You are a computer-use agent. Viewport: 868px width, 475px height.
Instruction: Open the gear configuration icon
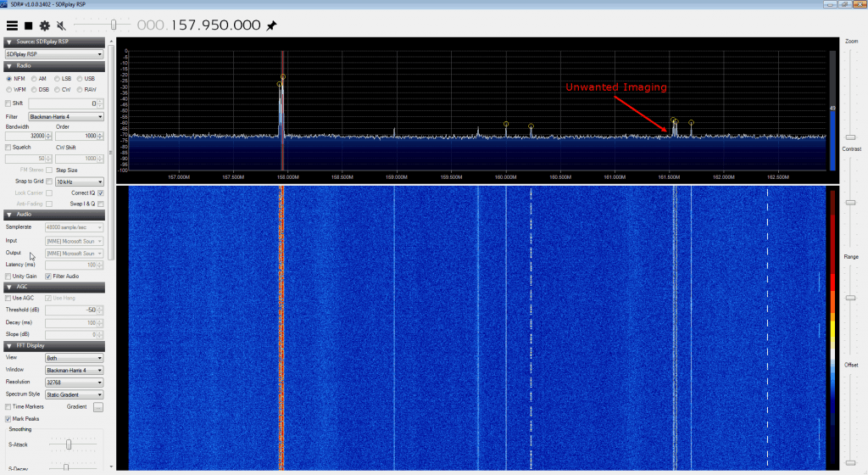(x=44, y=26)
